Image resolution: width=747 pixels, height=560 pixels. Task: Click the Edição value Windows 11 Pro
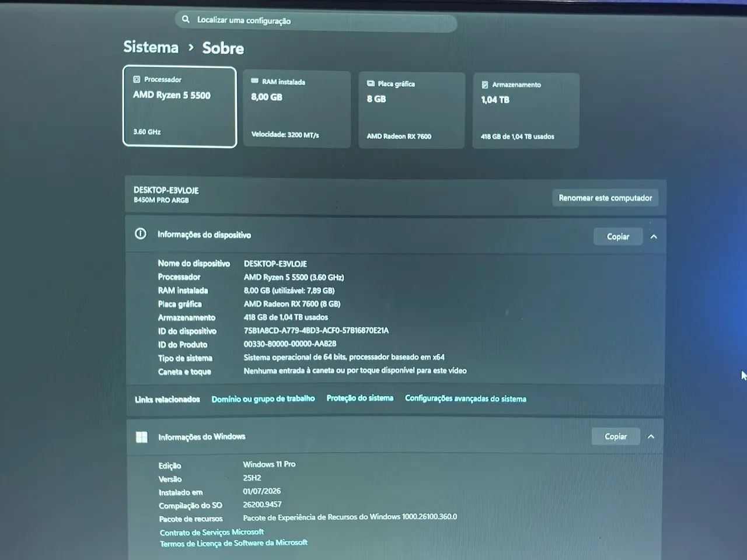pos(270,464)
